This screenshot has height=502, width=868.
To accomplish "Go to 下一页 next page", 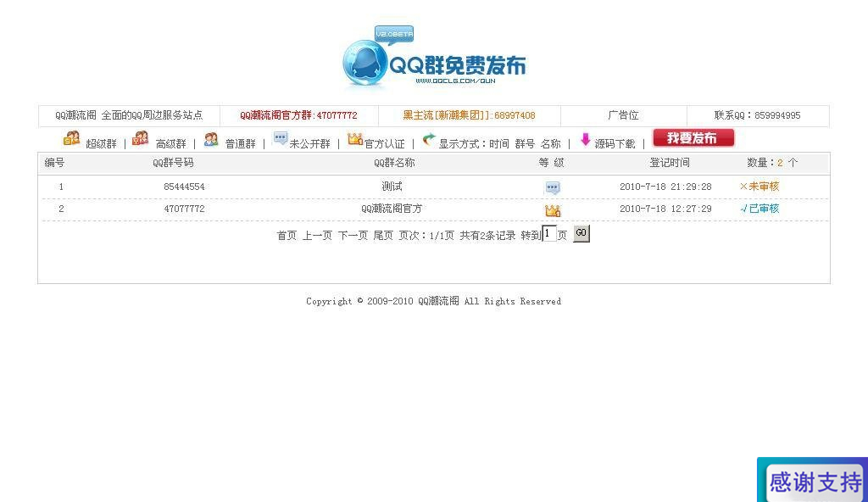I will (353, 236).
